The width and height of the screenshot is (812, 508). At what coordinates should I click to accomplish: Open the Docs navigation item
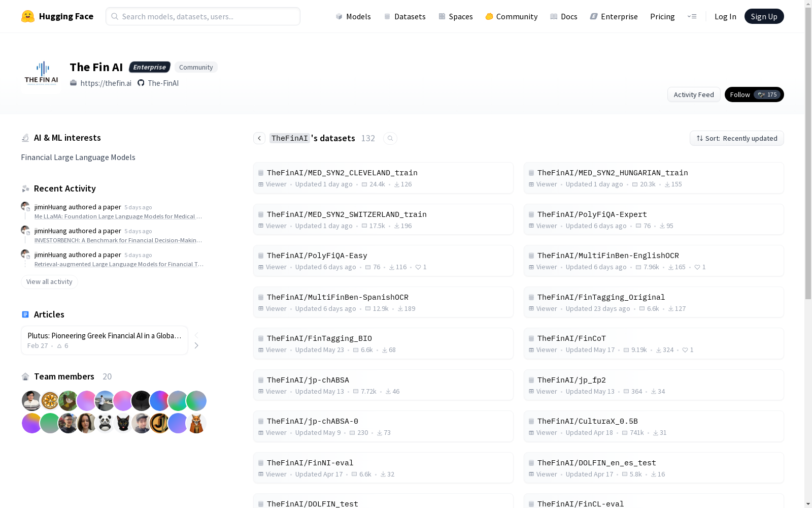[x=564, y=16]
